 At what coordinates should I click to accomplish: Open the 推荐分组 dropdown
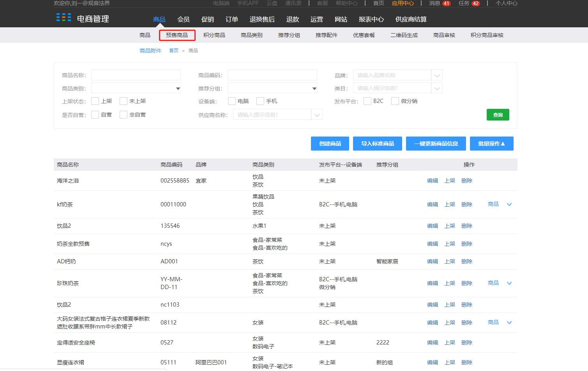[272, 89]
